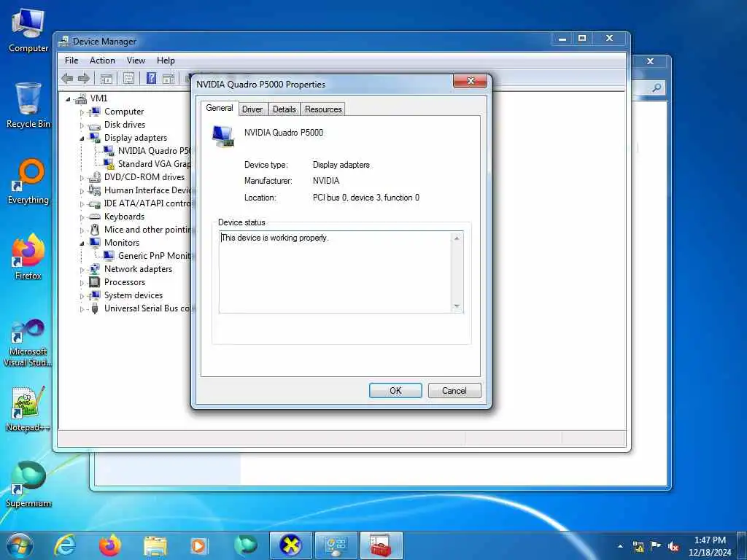Screen dimensions: 747x560
Task: Click the Properties toolbar icon in Device Manager
Action: (x=128, y=79)
